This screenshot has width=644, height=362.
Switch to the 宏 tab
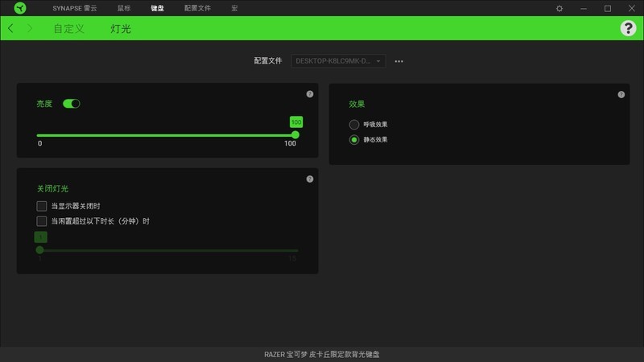click(x=234, y=8)
